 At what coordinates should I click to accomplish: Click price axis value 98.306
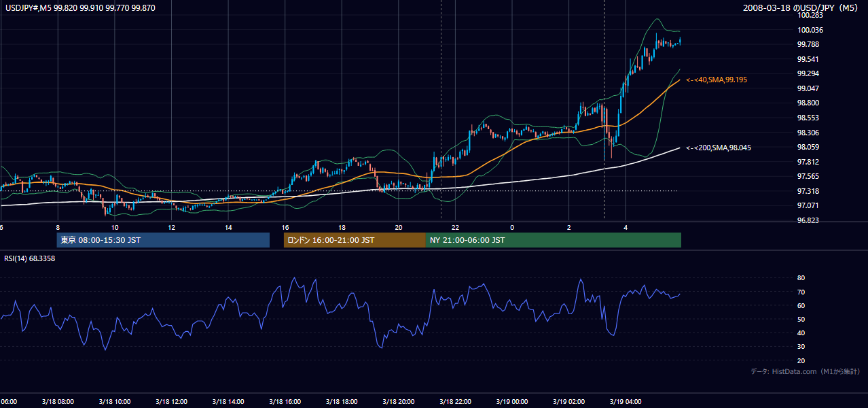[810, 133]
